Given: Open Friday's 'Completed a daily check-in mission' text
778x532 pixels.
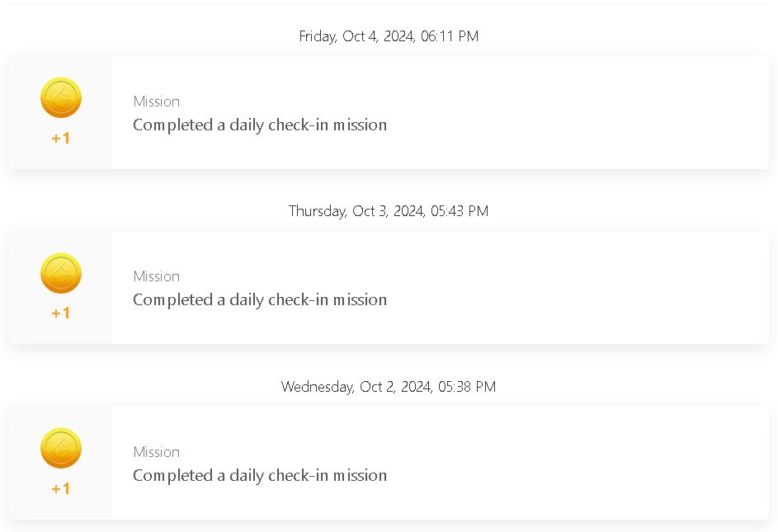Looking at the screenshot, I should coord(260,125).
